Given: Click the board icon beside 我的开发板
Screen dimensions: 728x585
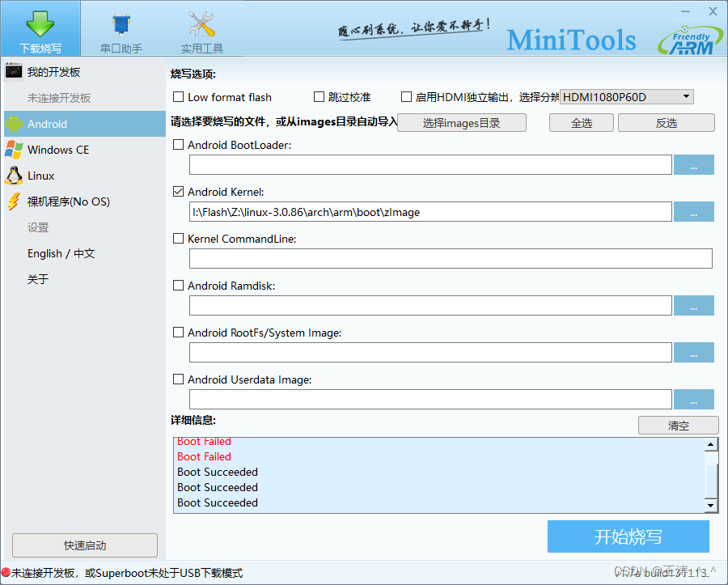Looking at the screenshot, I should click(14, 71).
